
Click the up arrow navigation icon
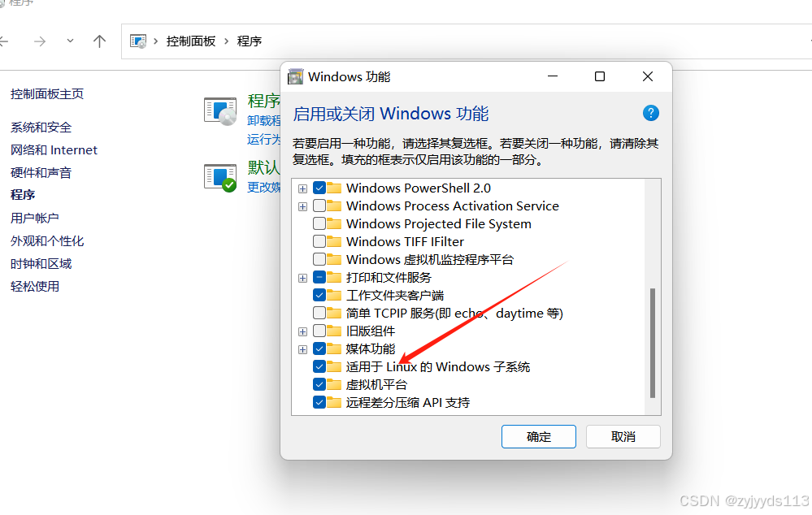point(99,41)
